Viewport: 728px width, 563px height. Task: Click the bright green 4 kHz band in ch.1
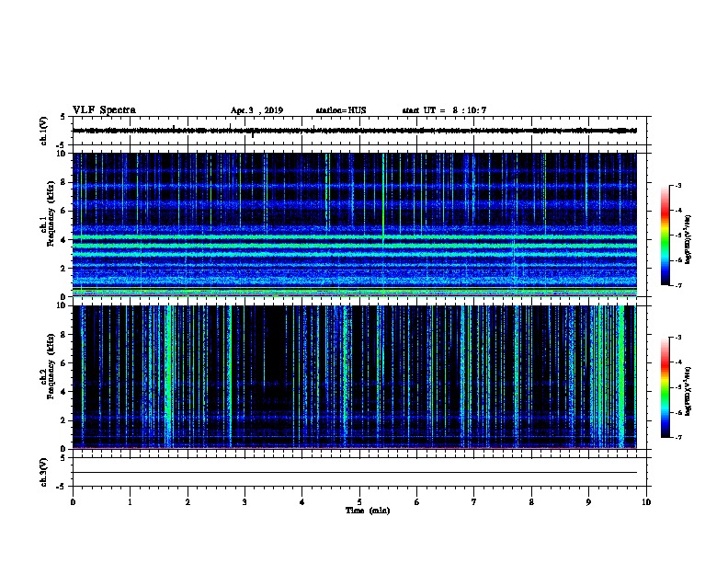click(x=355, y=237)
